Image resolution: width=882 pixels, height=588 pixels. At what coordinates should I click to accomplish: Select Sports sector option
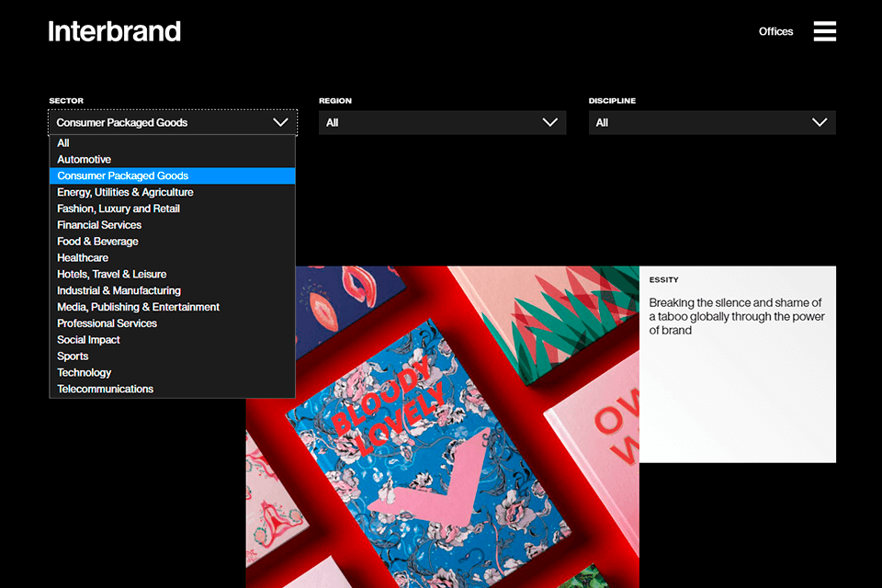172,356
